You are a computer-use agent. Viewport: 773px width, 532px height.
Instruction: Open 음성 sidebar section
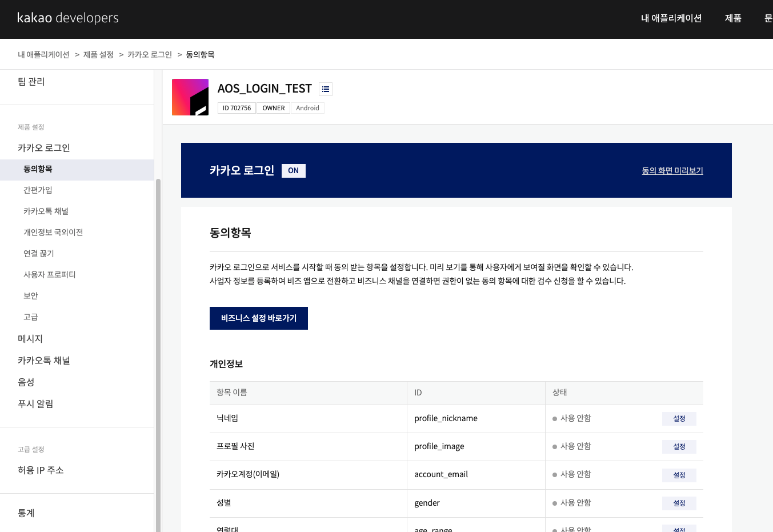point(26,382)
